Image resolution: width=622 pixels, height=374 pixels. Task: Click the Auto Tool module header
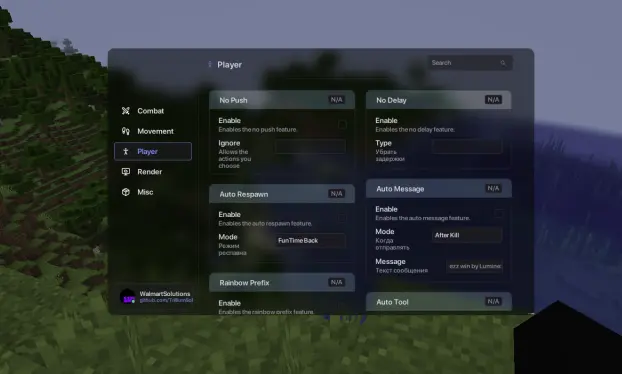coord(439,302)
